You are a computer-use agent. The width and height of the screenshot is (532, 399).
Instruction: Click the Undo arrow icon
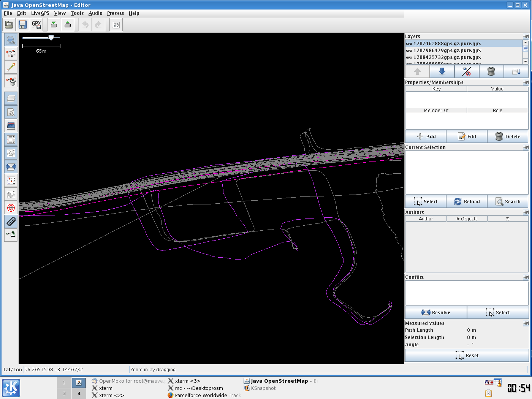(85, 25)
